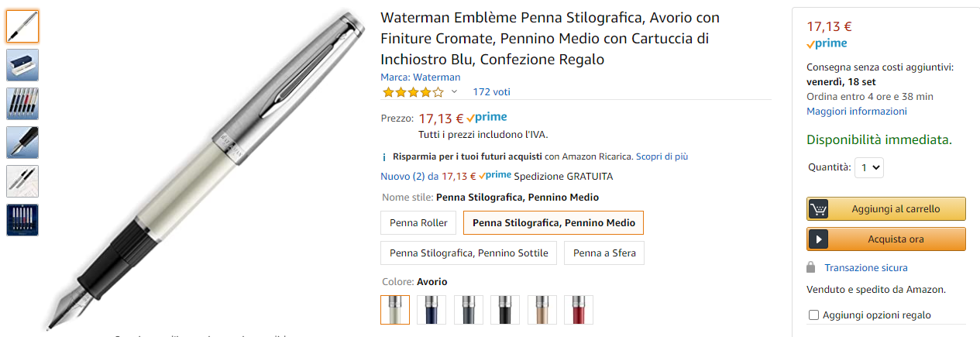Enable the Aggiungi opzioni regalo checkbox

813,315
